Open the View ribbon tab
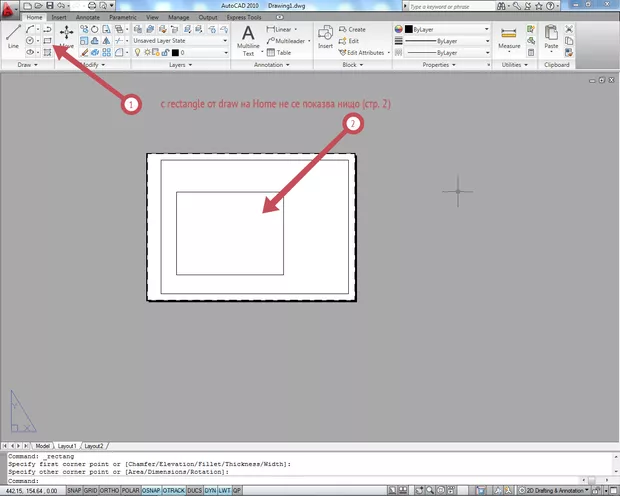 [x=152, y=17]
